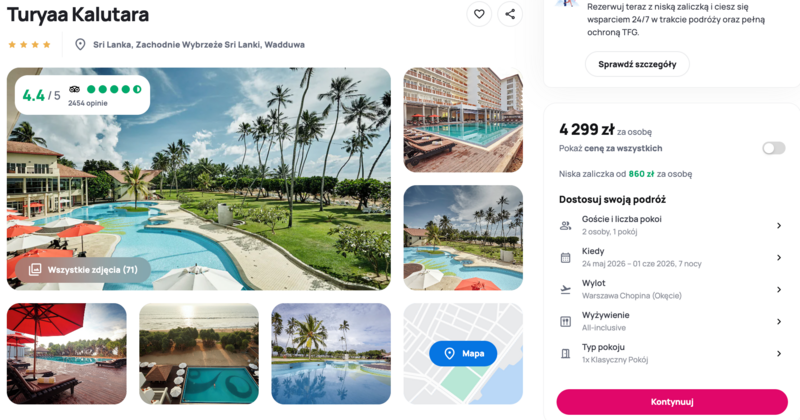Click the airplane departure icon
800x420 pixels.
565,290
